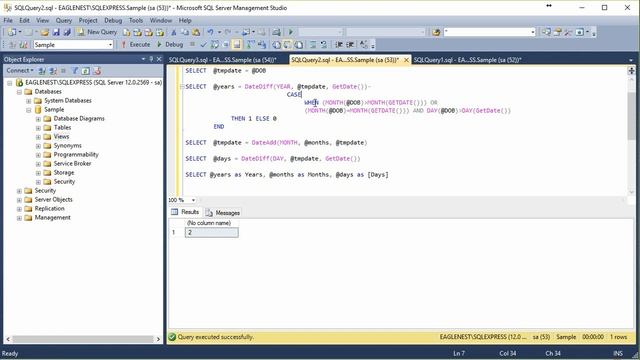Collapse the Databases tree node
The width and height of the screenshot is (640, 360).
pyautogui.click(x=19, y=92)
